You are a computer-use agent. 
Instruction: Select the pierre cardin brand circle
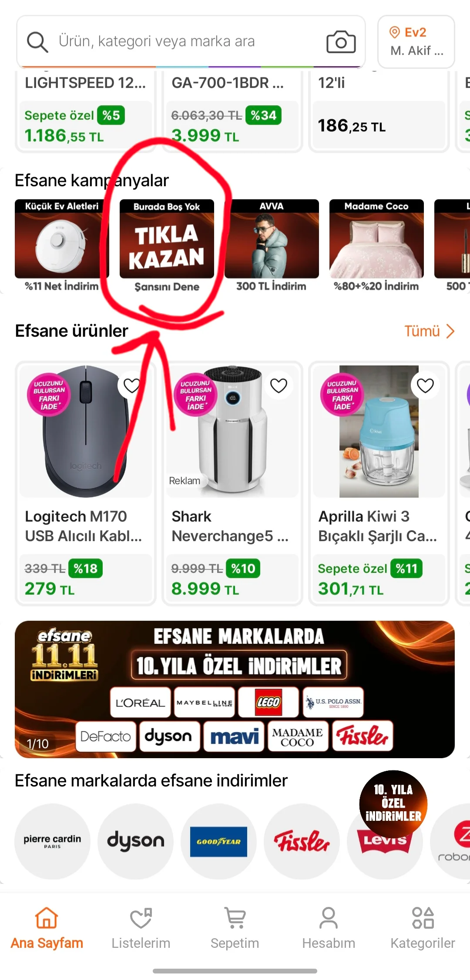coord(52,841)
